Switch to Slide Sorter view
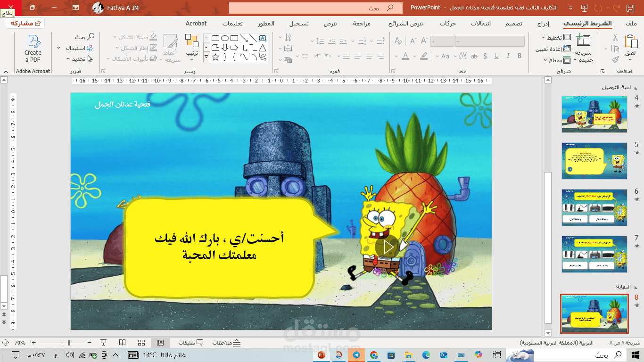The image size is (644, 362). (141, 343)
